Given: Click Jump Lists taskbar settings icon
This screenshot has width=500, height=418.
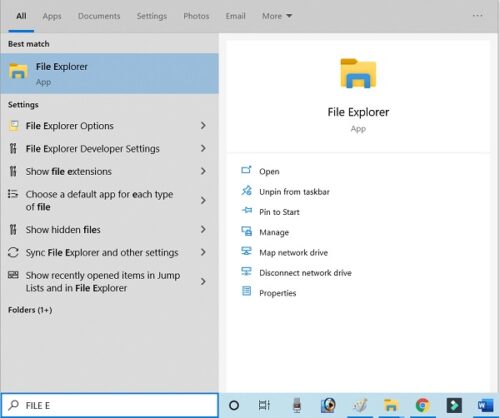Looking at the screenshot, I should (x=13, y=275).
